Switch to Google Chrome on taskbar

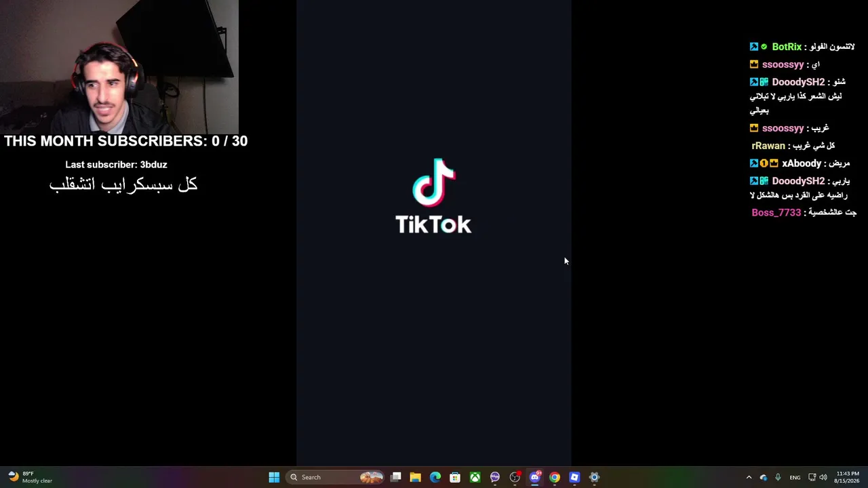coord(555,477)
